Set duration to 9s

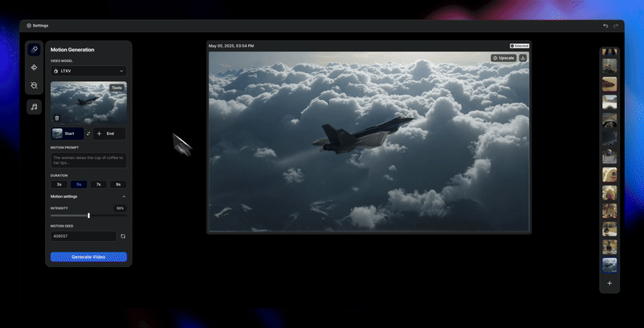[x=118, y=185]
